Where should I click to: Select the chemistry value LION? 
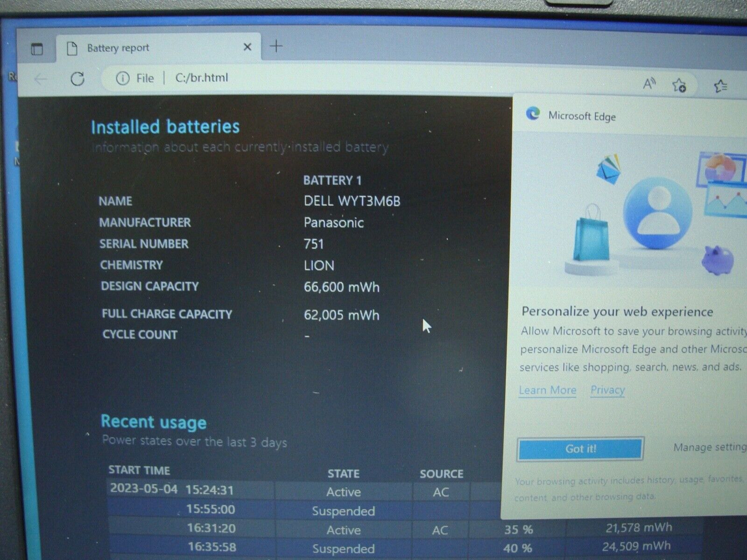(319, 266)
